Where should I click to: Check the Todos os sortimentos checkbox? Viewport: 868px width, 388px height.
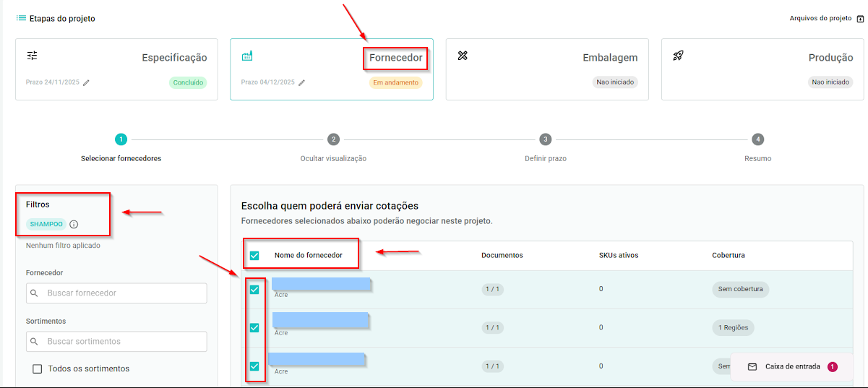[38, 369]
